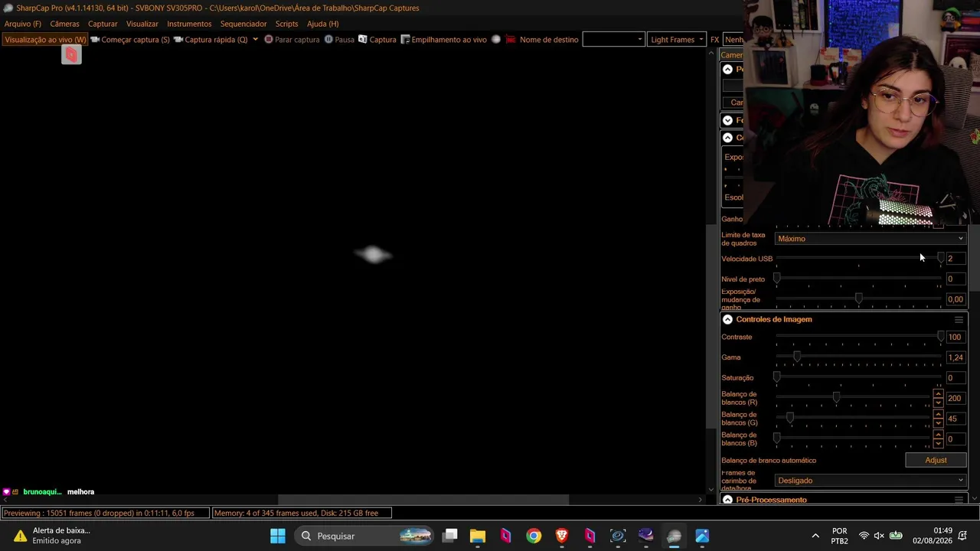Open Google Chrome from the taskbar

pos(534,536)
